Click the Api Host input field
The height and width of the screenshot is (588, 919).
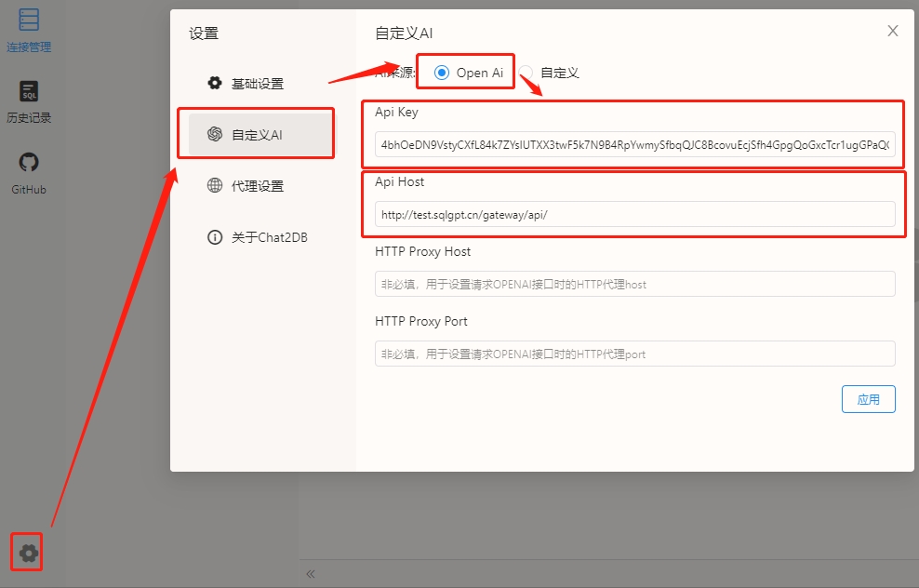coord(634,214)
